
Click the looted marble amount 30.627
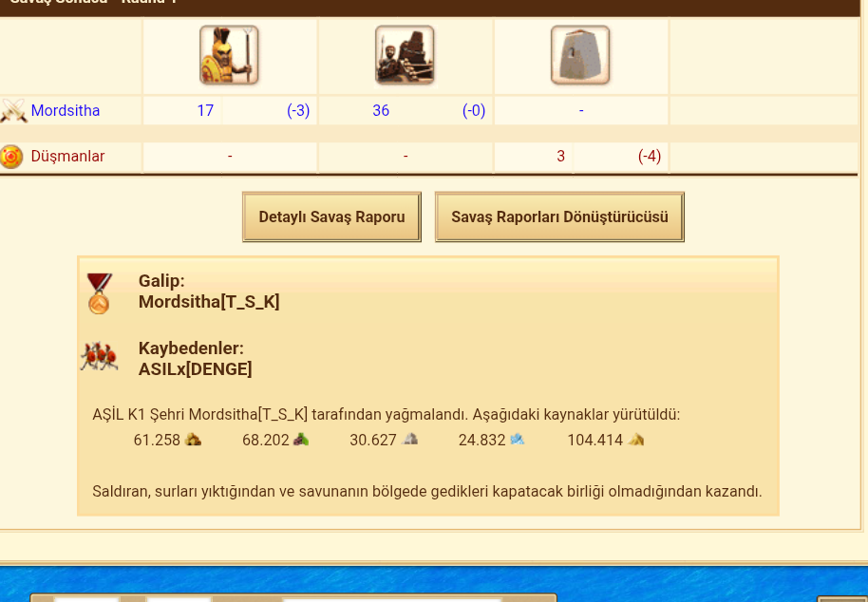[x=373, y=440]
